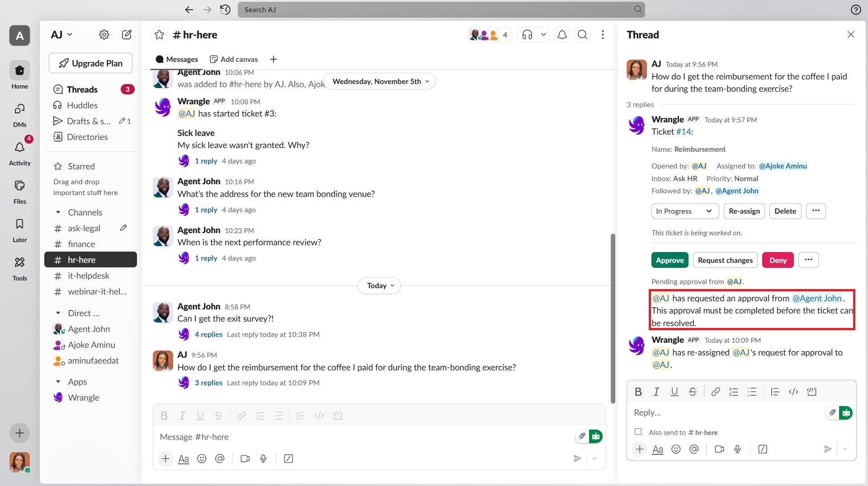
Task: Collapse the Channels section
Action: coord(58,212)
